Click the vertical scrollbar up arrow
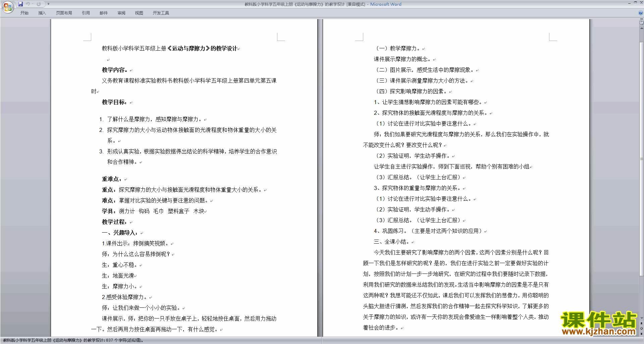 pyautogui.click(x=641, y=28)
